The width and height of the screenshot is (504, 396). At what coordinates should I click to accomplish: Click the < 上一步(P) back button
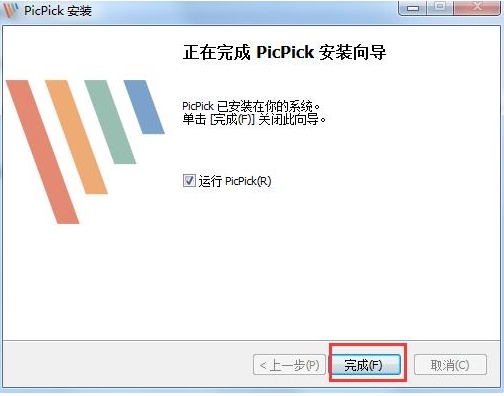coord(289,365)
